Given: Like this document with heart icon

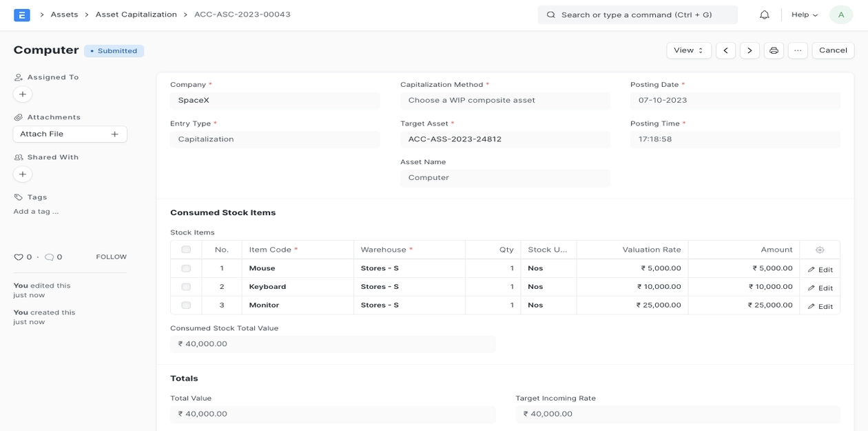Looking at the screenshot, I should tap(19, 257).
